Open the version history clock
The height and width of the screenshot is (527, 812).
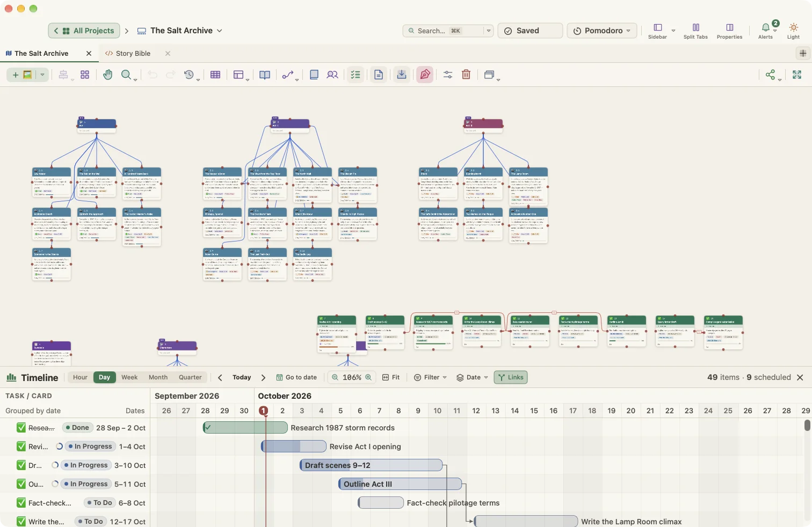189,75
